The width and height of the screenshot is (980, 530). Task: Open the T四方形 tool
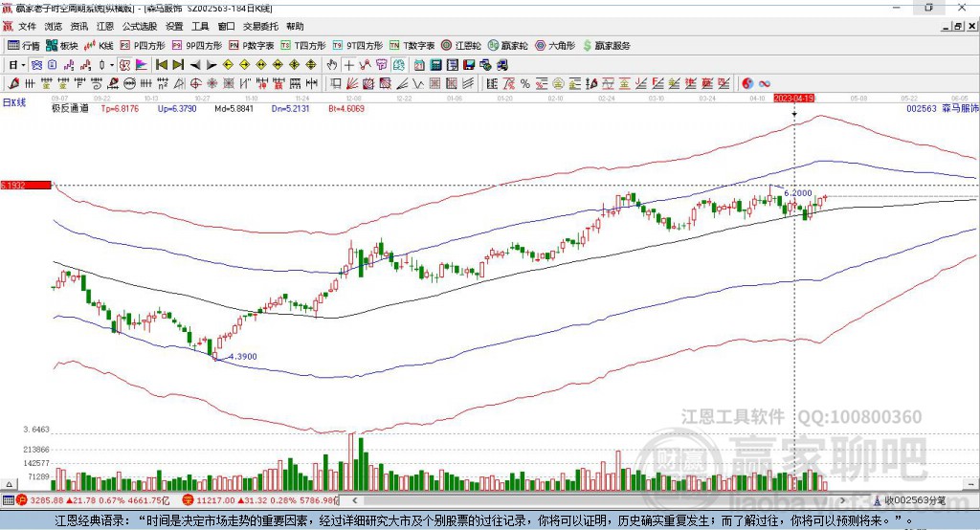pyautogui.click(x=303, y=46)
